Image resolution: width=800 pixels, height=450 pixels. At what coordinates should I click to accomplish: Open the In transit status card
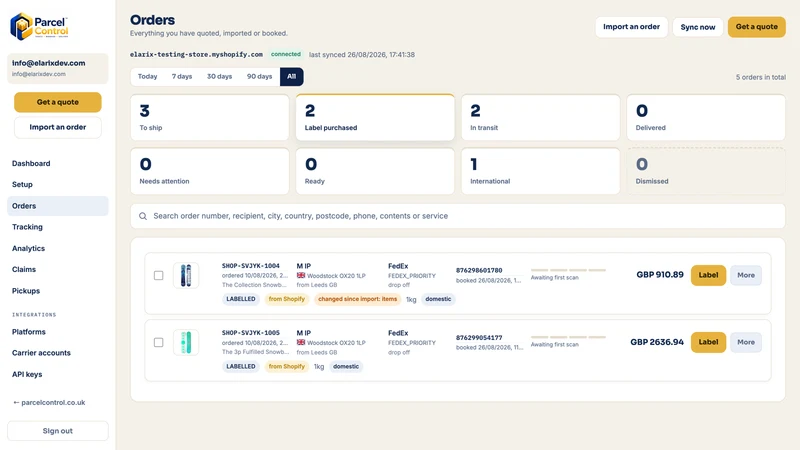point(540,117)
